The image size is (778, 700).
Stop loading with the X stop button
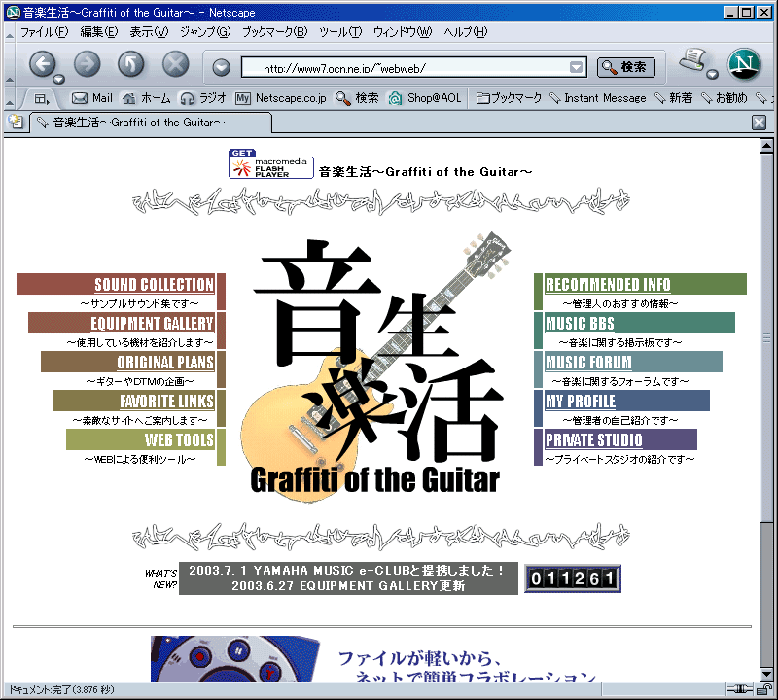pos(176,64)
